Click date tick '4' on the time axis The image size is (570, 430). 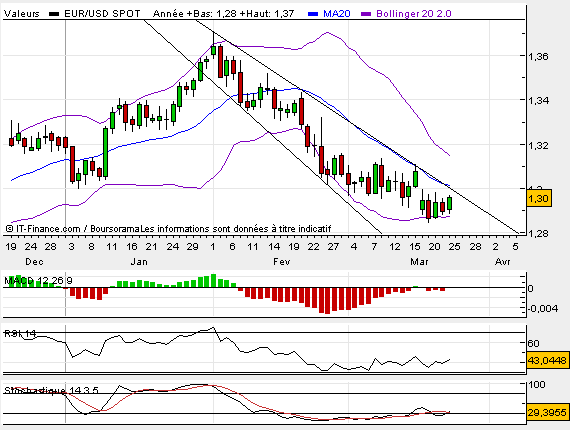pyautogui.click(x=354, y=247)
